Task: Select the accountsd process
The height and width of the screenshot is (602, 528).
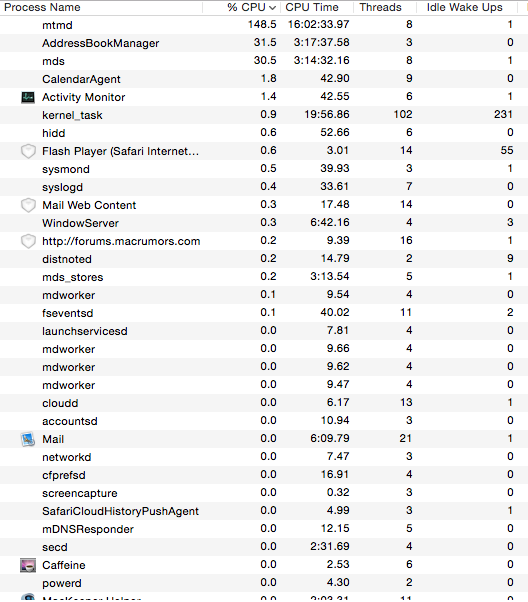Action: (70, 422)
